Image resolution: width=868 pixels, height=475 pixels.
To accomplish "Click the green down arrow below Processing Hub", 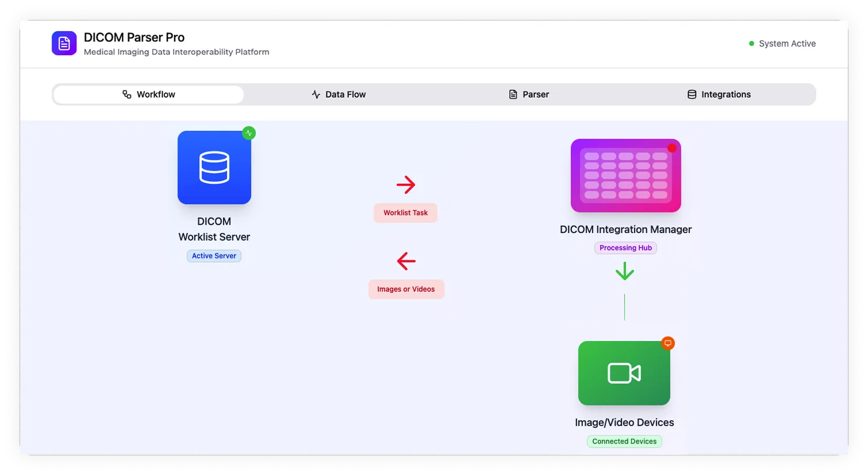I will pos(624,271).
